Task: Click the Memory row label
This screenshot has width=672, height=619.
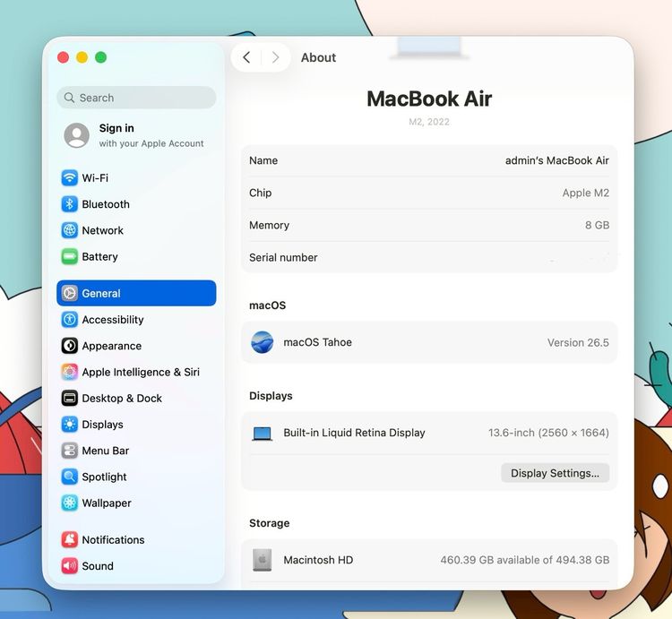Action: pos(269,226)
